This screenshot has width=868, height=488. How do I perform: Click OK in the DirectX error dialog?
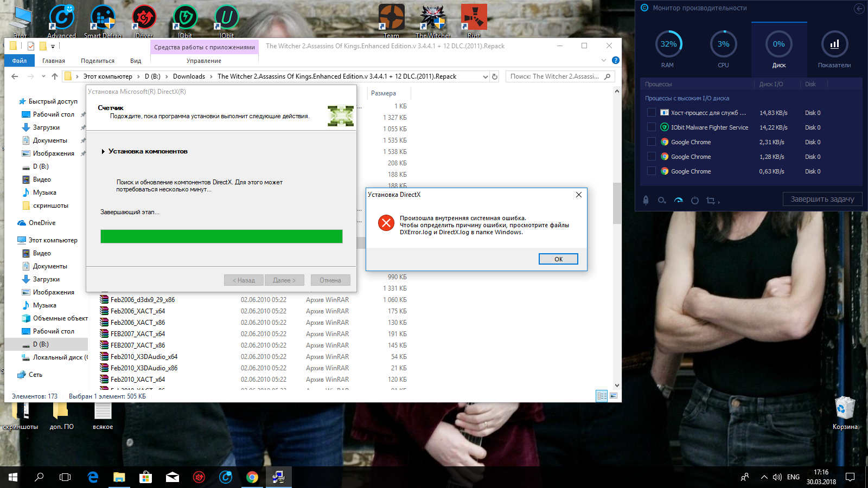[x=558, y=259]
